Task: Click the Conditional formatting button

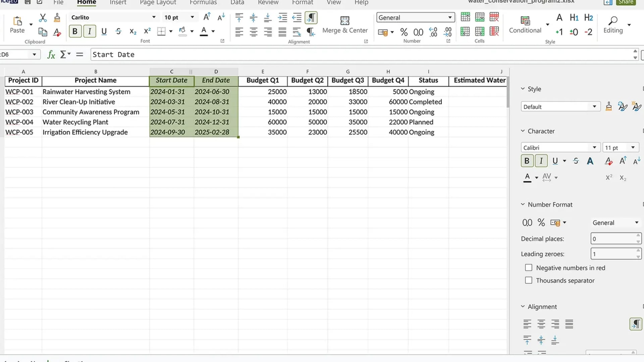Action: [x=525, y=25]
